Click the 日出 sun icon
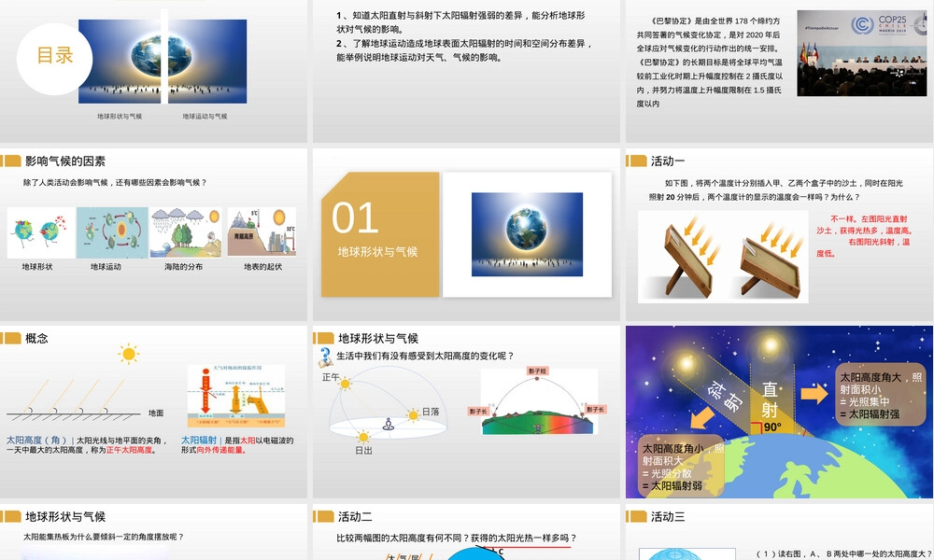This screenshot has width=934, height=560. point(362,438)
